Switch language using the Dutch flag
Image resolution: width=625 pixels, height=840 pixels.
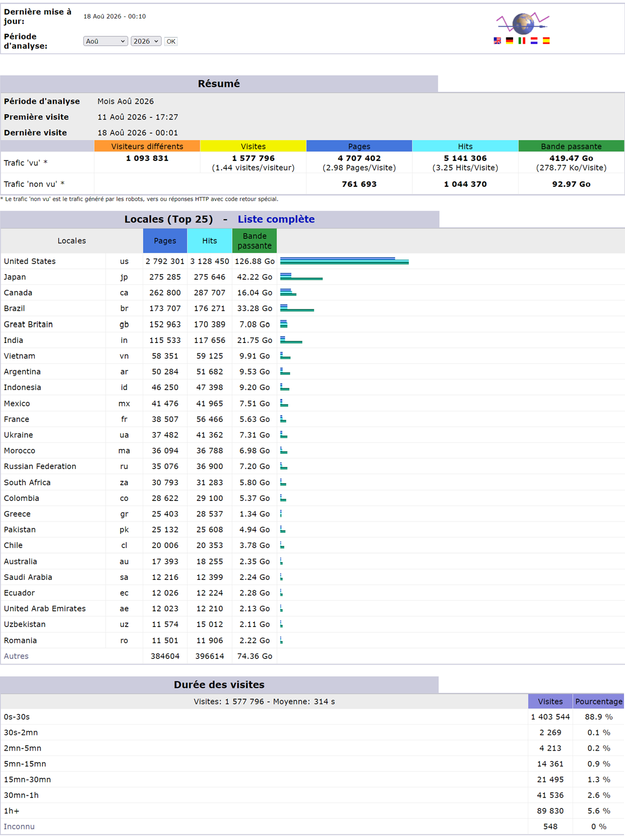534,41
